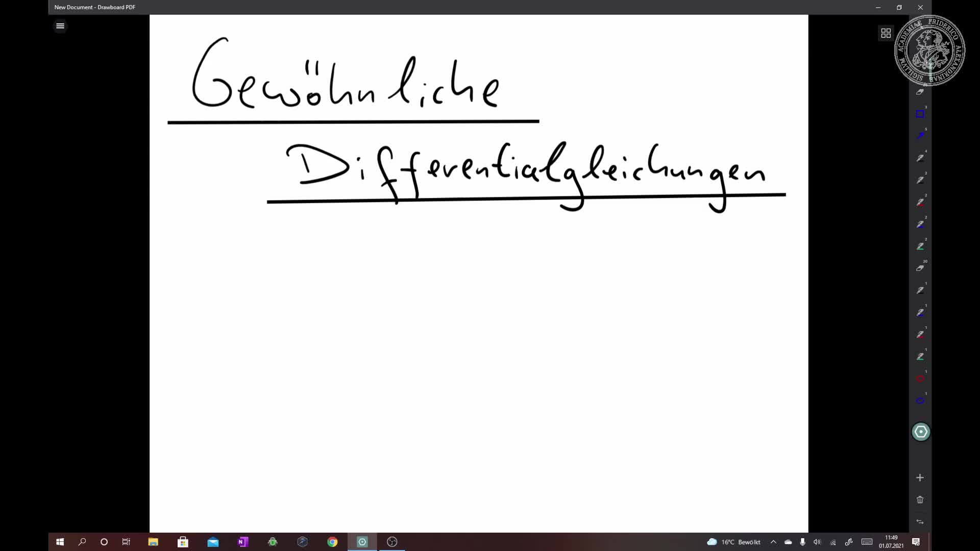Image resolution: width=980 pixels, height=551 pixels.
Task: Toggle the microphone in the system tray
Action: click(x=802, y=542)
